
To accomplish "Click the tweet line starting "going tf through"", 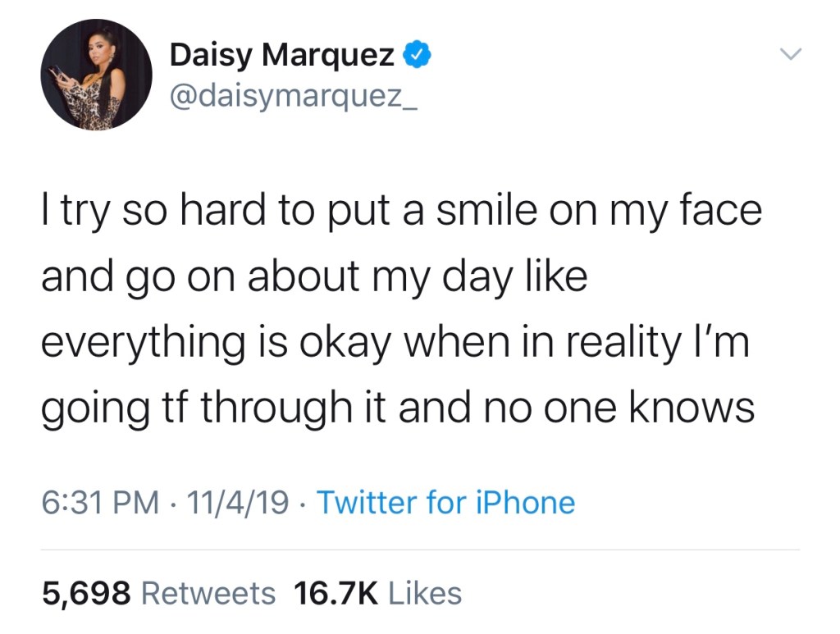I will (x=397, y=406).
